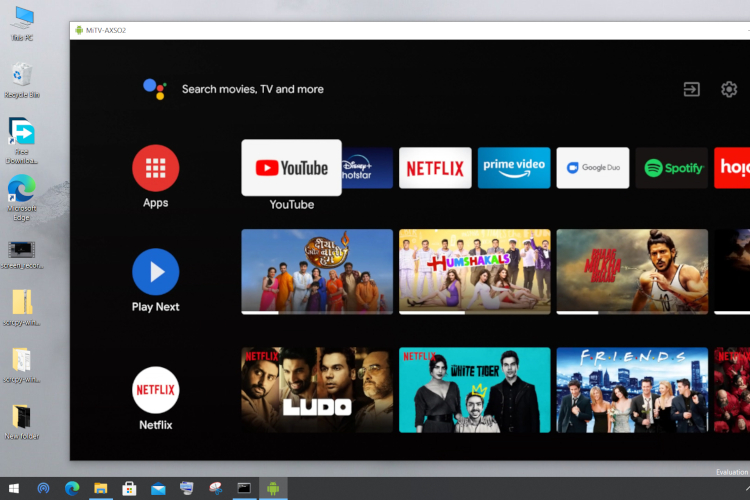Click the Windows Start button

click(x=14, y=489)
